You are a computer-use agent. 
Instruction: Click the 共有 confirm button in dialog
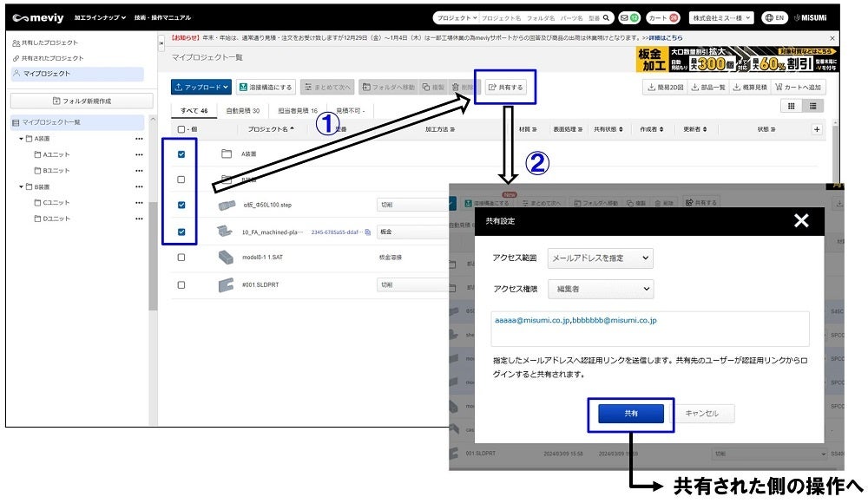click(630, 414)
